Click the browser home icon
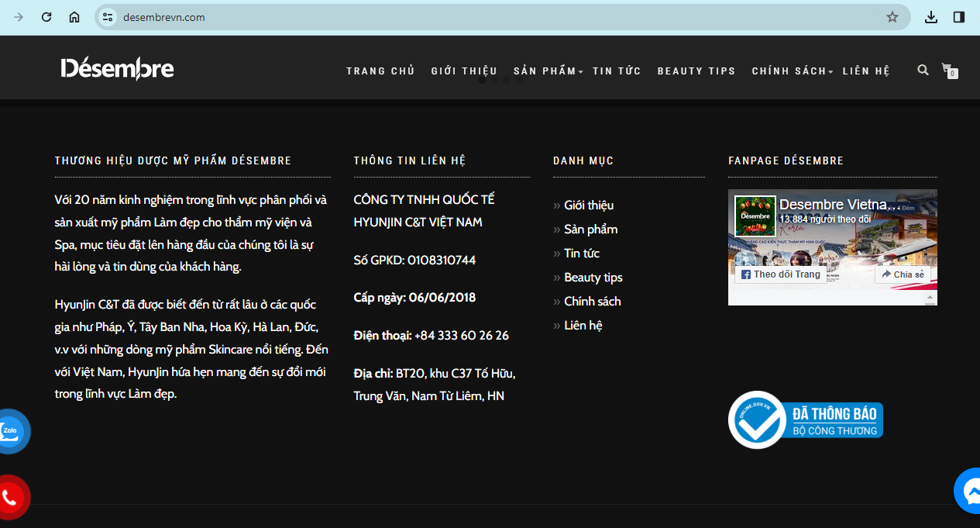The image size is (980, 528). 74,17
